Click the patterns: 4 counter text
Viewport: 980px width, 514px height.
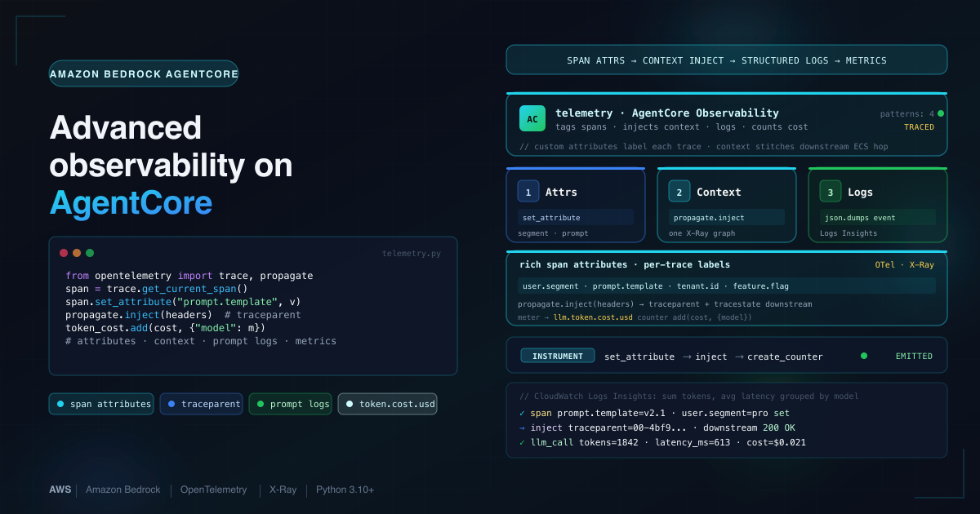(906, 114)
